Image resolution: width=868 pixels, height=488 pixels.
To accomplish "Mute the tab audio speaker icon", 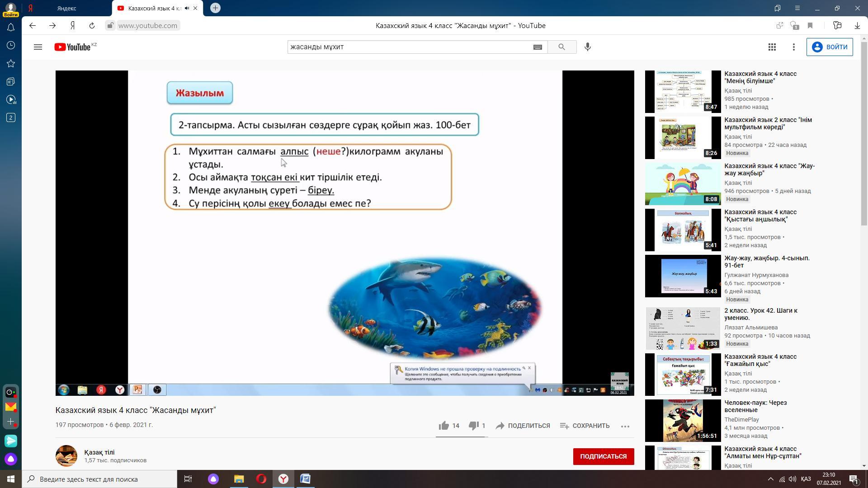I will pos(187,8).
